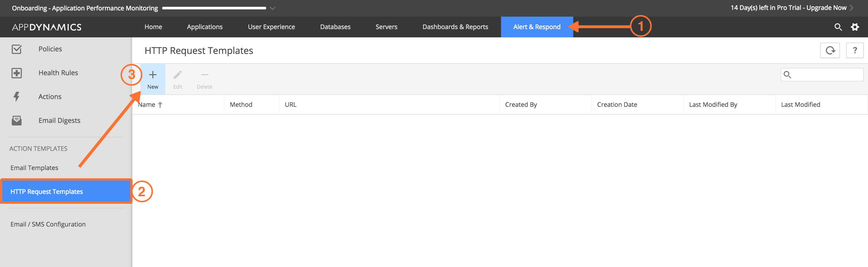Open the settings gear icon
The height and width of the screenshot is (267, 868).
tap(855, 27)
